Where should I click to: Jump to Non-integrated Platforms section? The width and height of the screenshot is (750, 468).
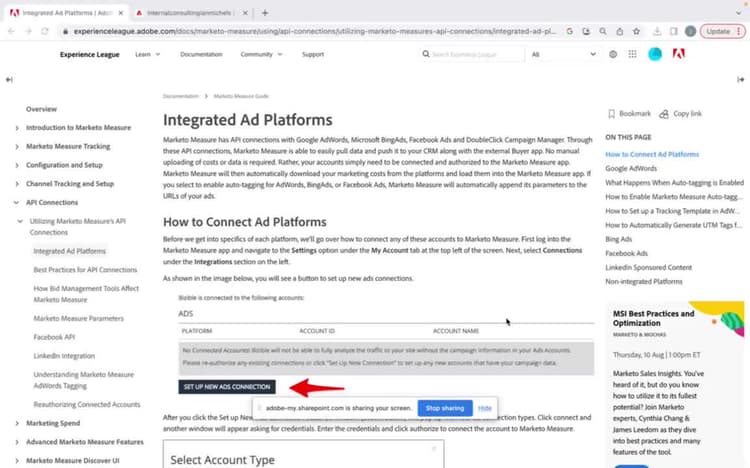[644, 281]
